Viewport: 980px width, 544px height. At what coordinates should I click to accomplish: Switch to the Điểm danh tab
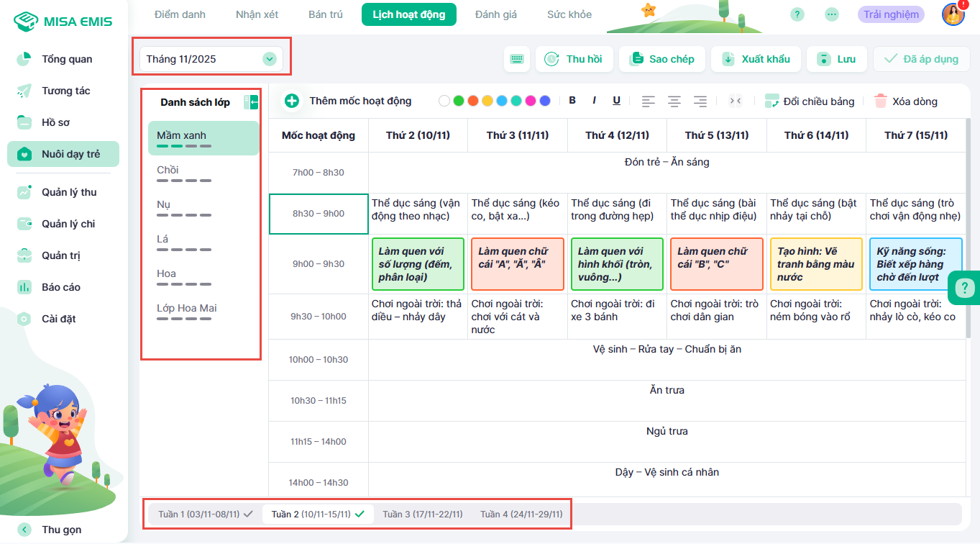179,14
